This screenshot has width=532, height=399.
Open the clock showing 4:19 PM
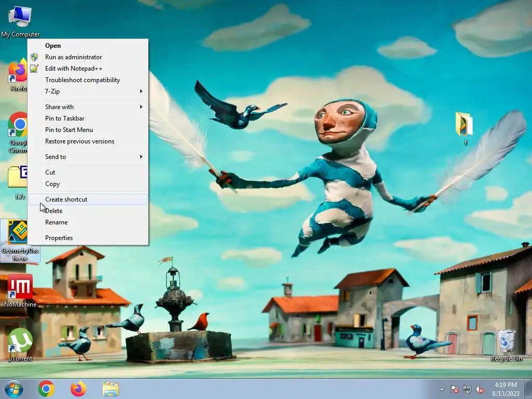pyautogui.click(x=506, y=389)
